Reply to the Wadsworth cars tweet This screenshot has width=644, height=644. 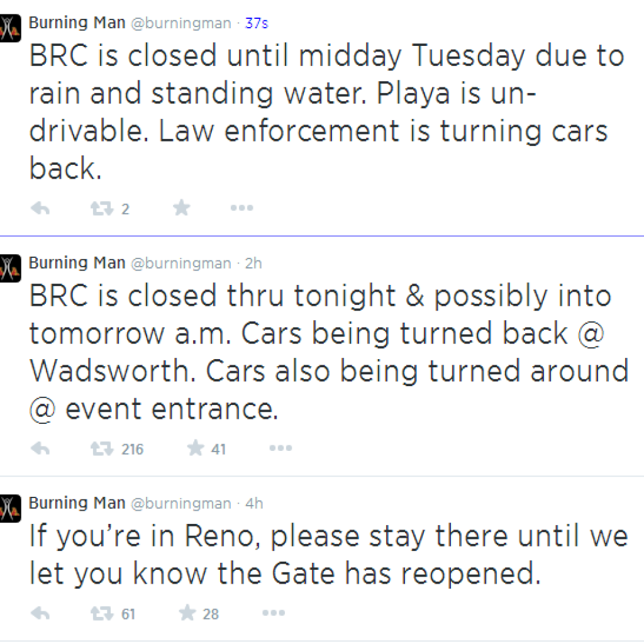coord(40,449)
